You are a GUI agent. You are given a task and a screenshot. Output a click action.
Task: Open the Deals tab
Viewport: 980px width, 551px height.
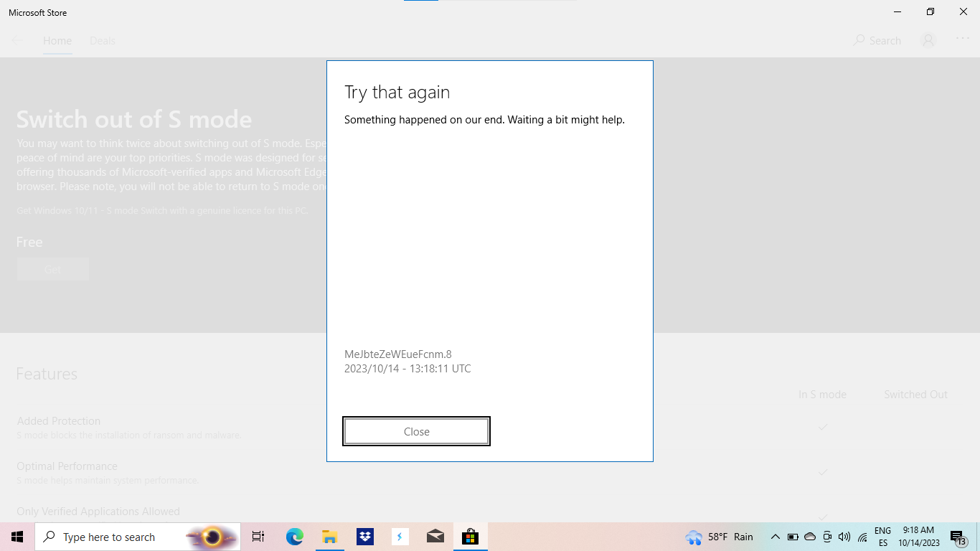(x=103, y=41)
